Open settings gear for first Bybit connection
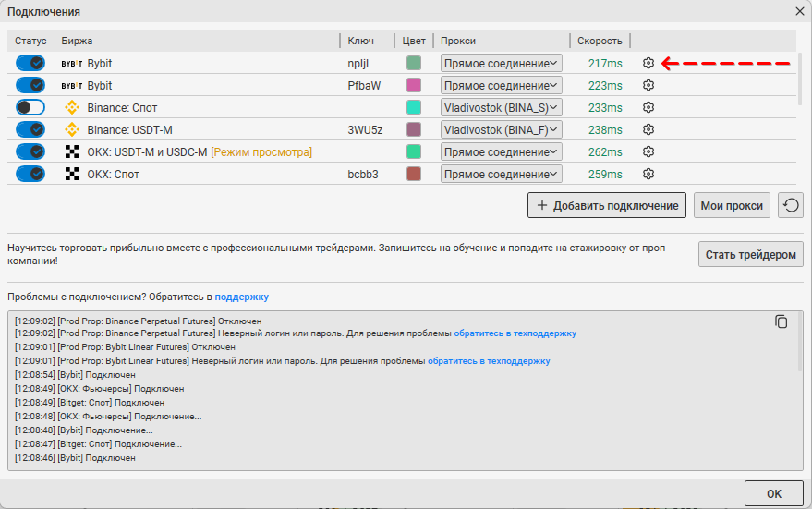812x509 pixels. coord(648,63)
